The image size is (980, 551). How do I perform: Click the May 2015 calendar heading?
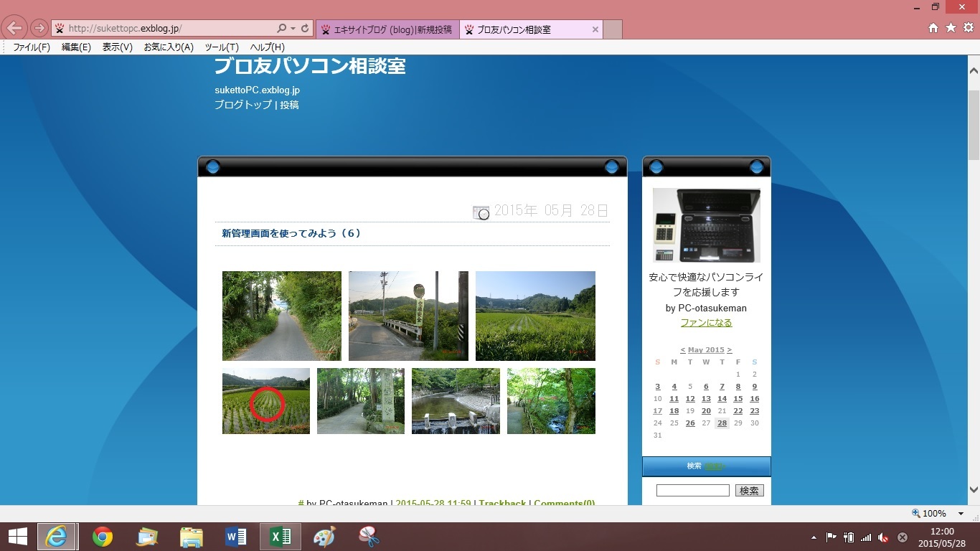pyautogui.click(x=706, y=350)
